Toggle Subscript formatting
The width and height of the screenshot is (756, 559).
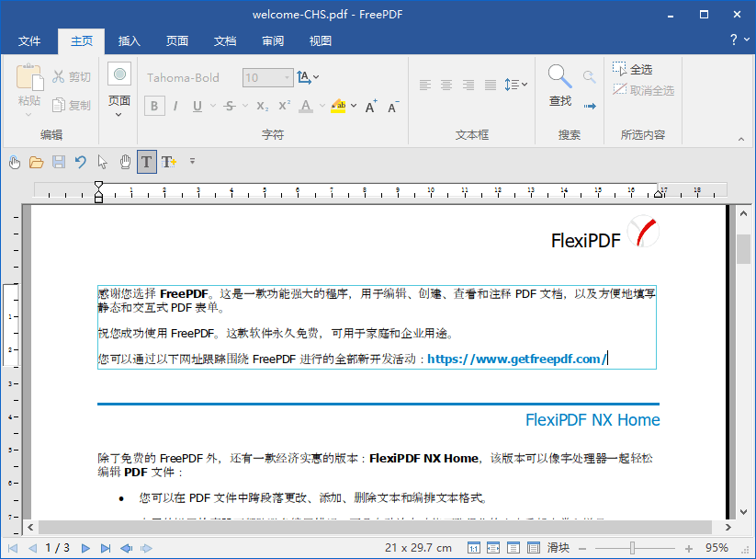pos(263,106)
